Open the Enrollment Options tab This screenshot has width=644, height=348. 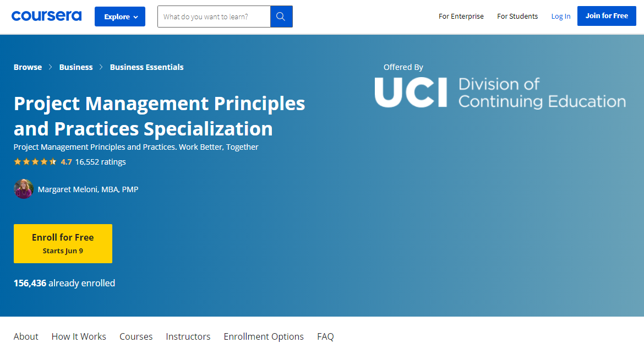point(263,336)
